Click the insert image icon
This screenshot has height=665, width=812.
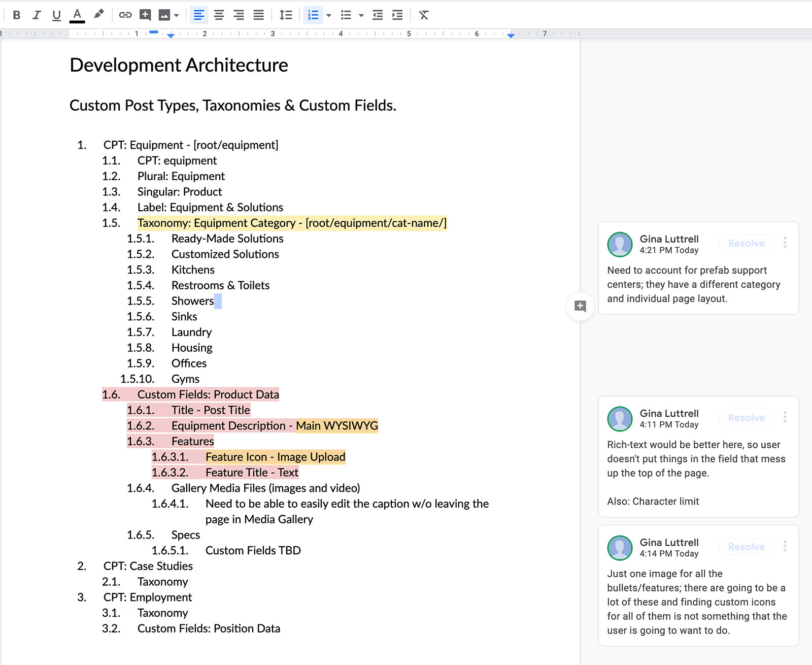pyautogui.click(x=164, y=15)
